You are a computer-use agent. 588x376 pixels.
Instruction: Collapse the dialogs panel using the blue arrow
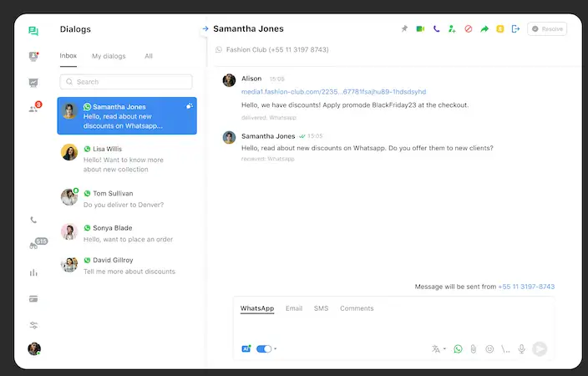pyautogui.click(x=205, y=29)
